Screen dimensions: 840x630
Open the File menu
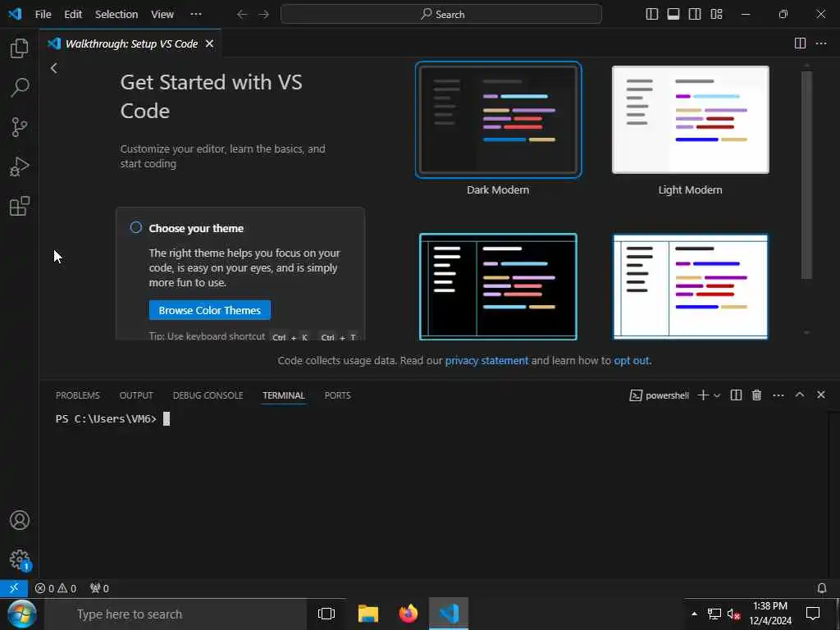point(43,15)
